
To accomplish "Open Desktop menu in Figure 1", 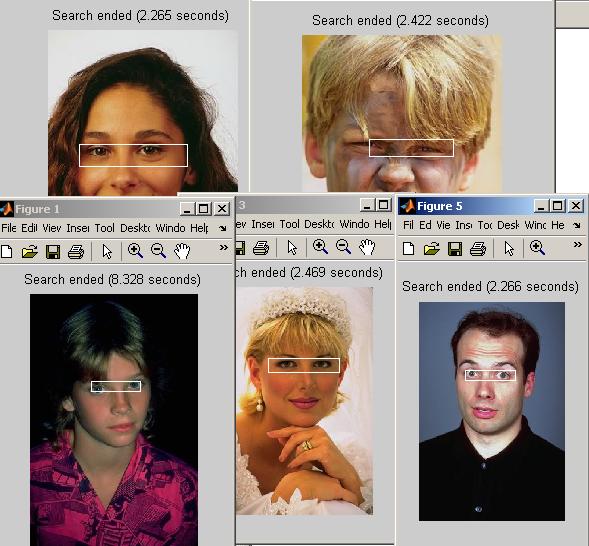I will [x=135, y=228].
